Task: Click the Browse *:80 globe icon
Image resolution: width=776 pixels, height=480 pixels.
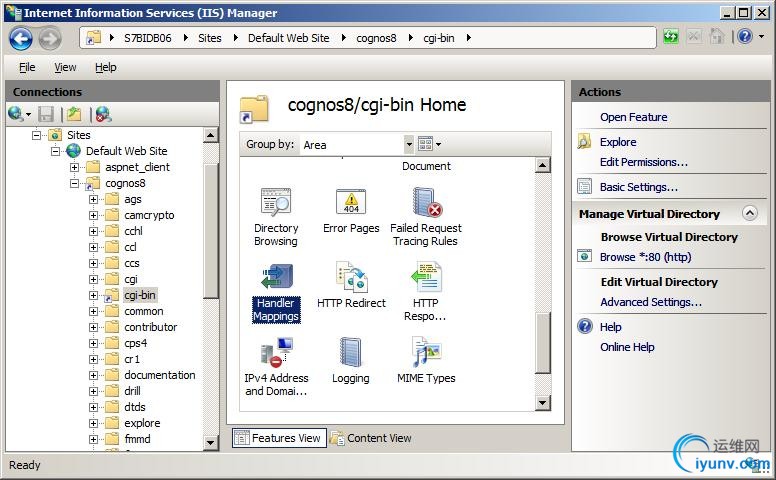Action: pyautogui.click(x=584, y=256)
